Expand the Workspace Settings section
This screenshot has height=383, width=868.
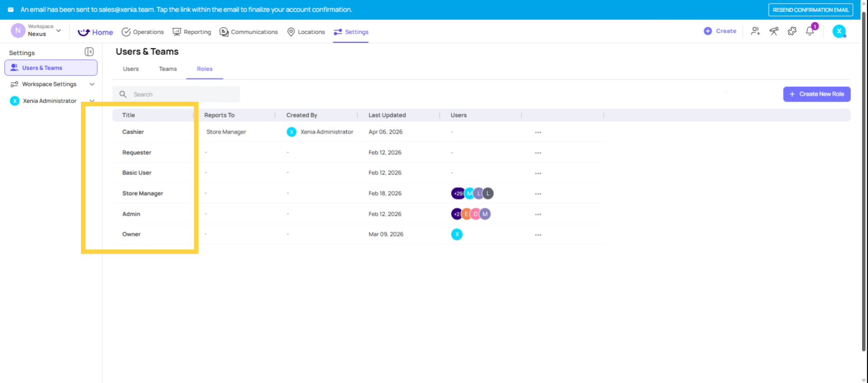pos(92,84)
